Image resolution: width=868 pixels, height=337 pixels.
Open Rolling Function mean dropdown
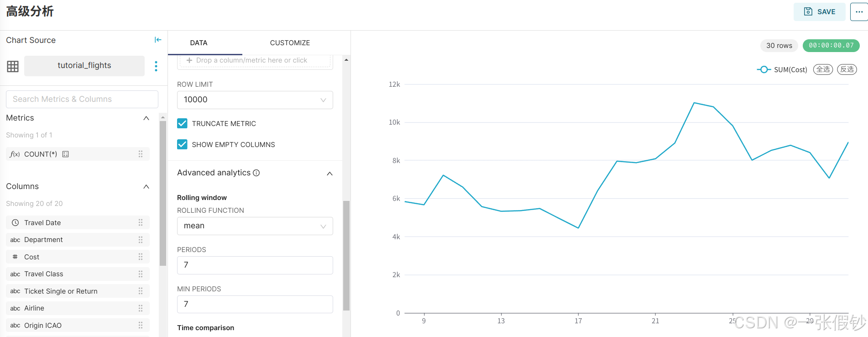pos(255,226)
